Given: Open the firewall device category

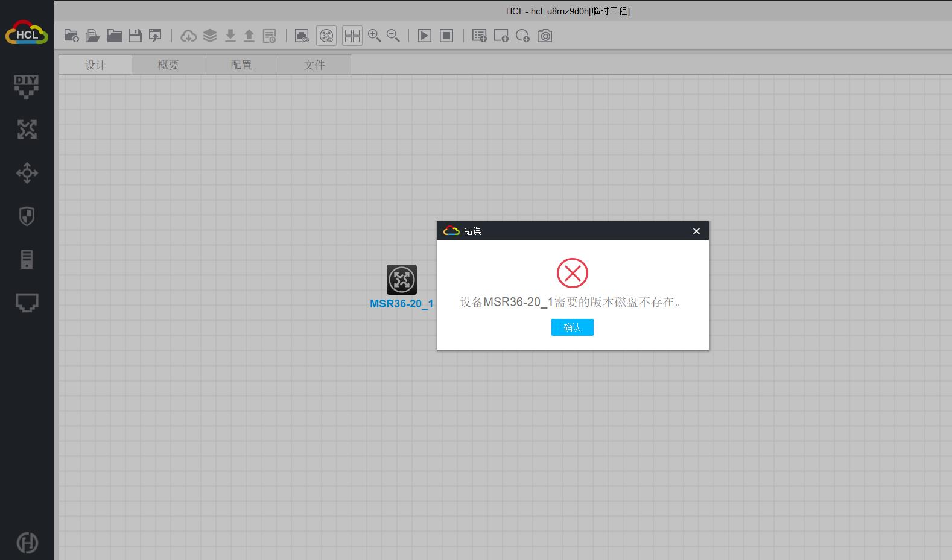Looking at the screenshot, I should click(27, 216).
